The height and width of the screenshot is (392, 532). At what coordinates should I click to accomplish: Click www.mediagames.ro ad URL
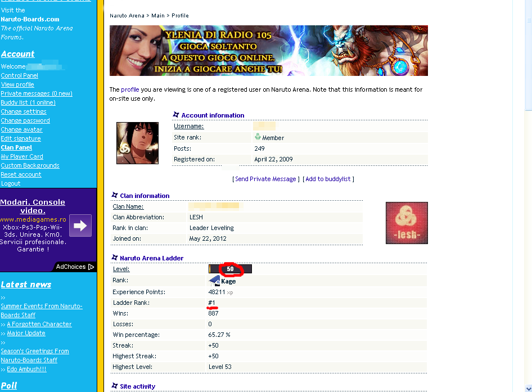click(33, 219)
